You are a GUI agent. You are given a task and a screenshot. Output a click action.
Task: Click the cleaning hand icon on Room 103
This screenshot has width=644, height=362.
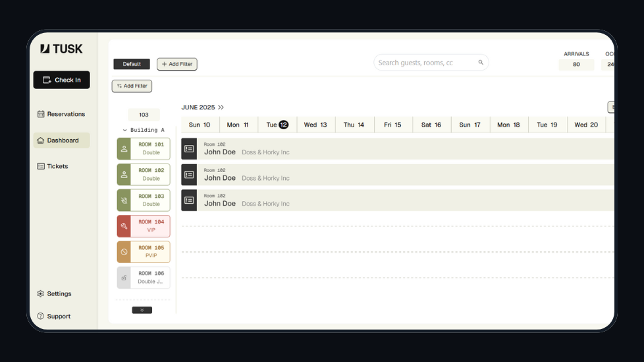(124, 200)
